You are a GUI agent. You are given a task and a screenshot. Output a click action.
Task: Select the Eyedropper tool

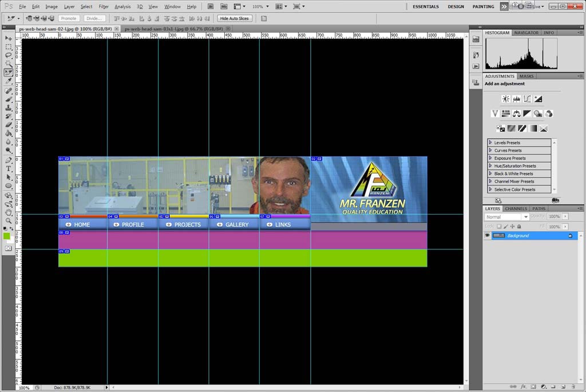8,81
